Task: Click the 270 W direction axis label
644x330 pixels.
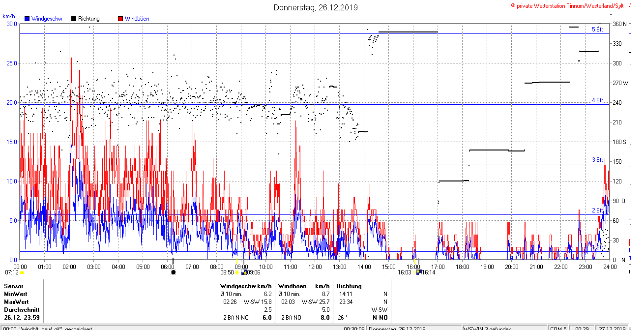Action: [620, 83]
